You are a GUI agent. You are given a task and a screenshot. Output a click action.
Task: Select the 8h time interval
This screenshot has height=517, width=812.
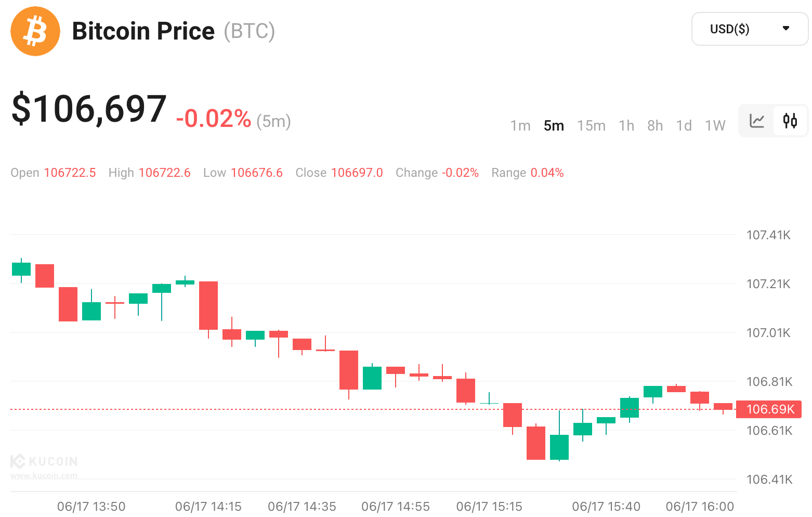pos(655,126)
